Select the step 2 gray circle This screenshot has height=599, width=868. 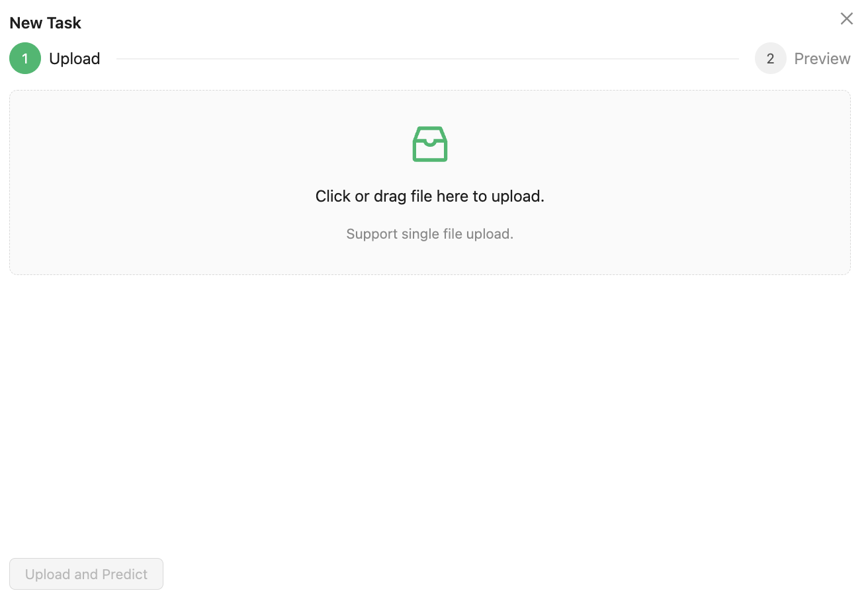(x=771, y=58)
